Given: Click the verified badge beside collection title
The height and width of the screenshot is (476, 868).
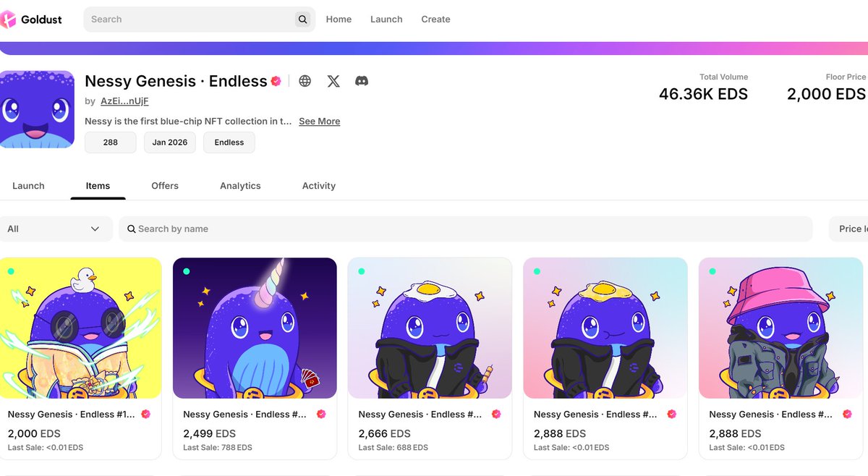Looking at the screenshot, I should (276, 82).
